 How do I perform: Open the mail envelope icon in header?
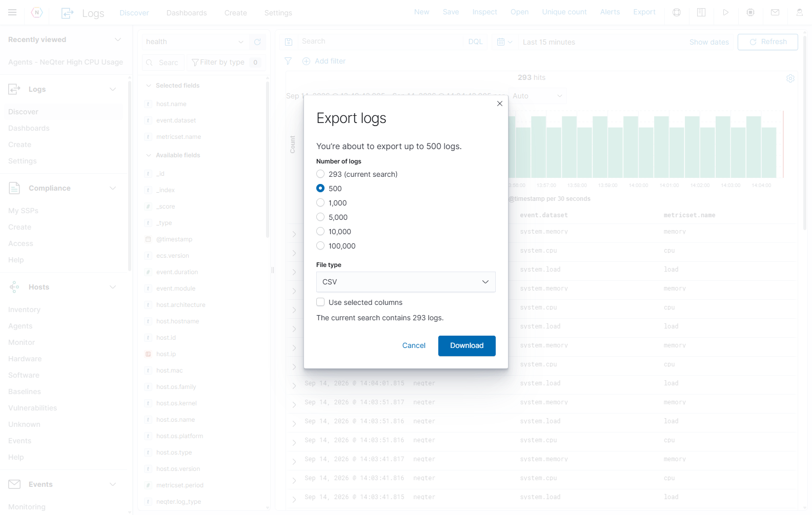[x=775, y=12]
